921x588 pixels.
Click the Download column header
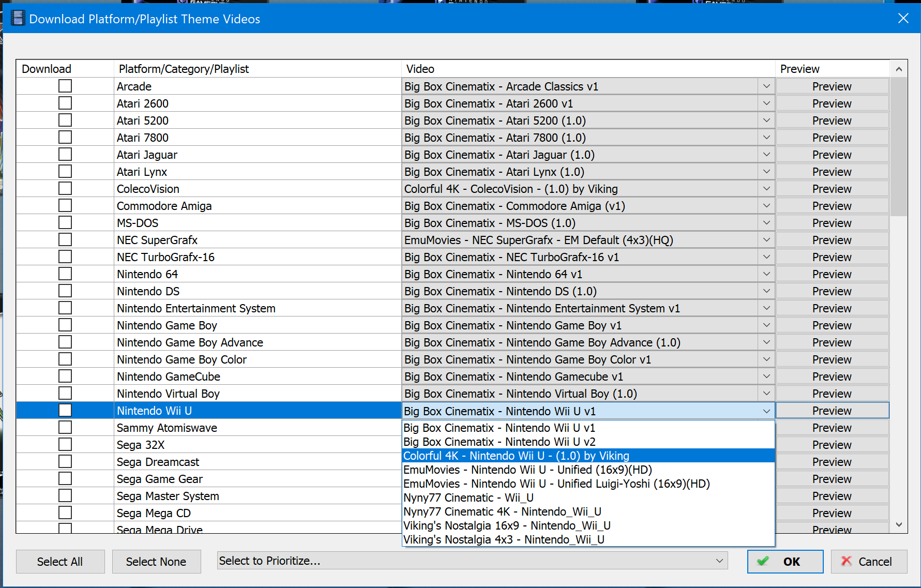[x=65, y=69]
